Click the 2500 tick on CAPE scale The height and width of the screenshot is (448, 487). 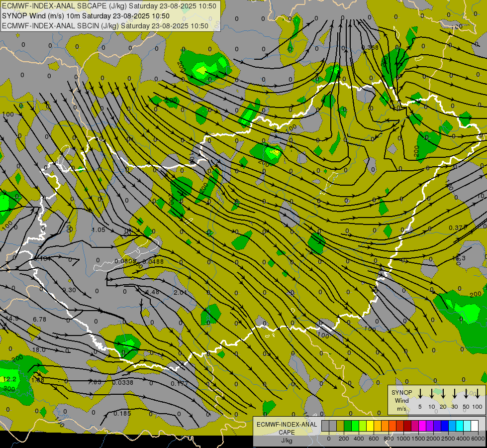(448, 439)
